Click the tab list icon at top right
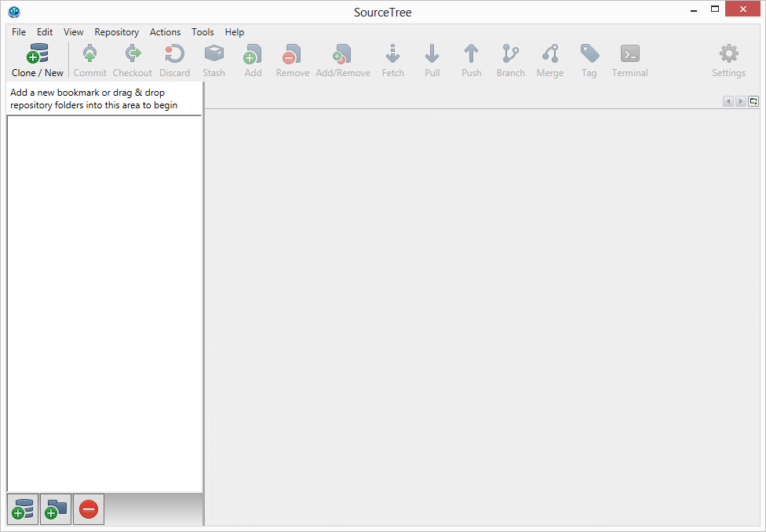Image resolution: width=766 pixels, height=532 pixels. [x=753, y=101]
